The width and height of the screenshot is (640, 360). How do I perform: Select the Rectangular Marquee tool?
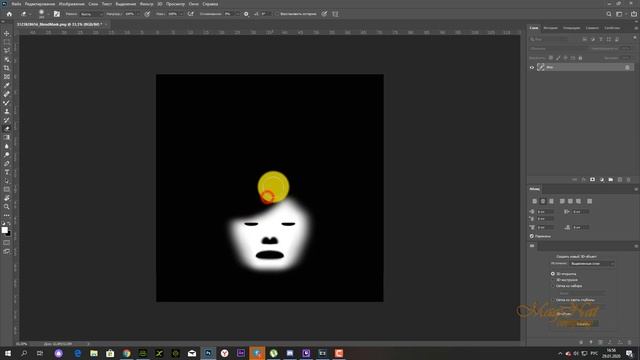click(7, 42)
